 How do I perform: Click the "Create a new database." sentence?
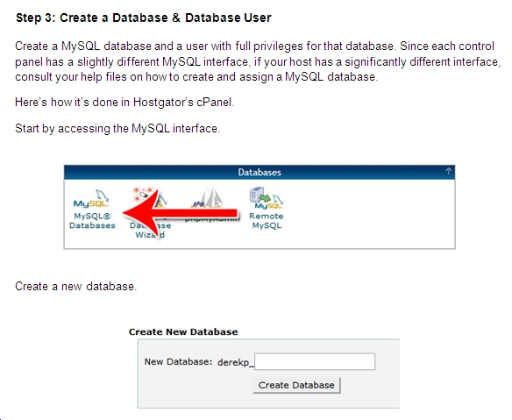pos(75,287)
